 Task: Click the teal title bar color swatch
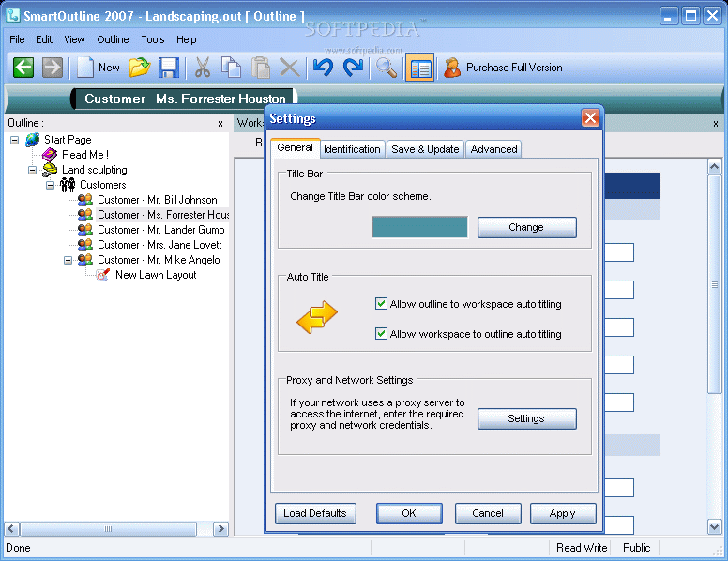[x=419, y=227]
